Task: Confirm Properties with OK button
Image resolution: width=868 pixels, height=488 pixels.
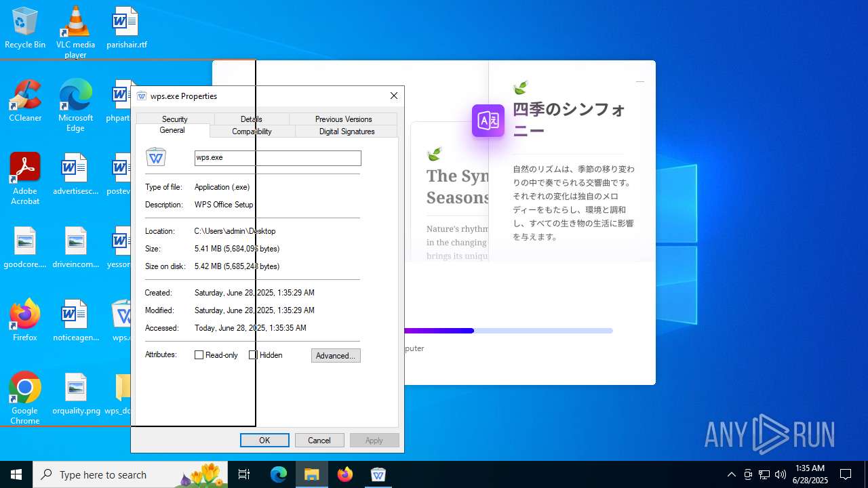Action: [264, 441]
